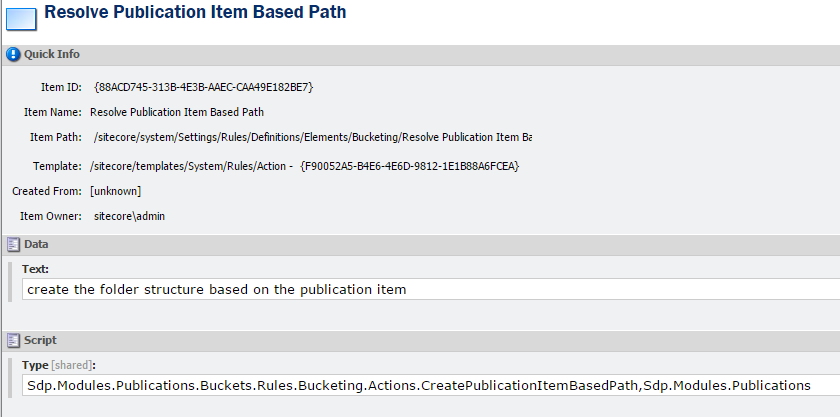This screenshot has width=840, height=417.
Task: Click the Item Path value
Action: point(312,137)
